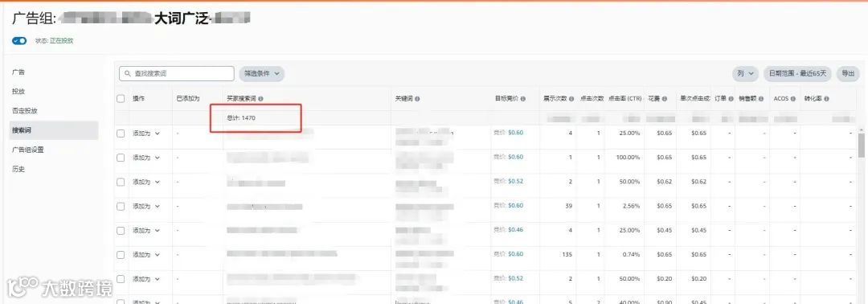Click info icon beside 关键词 header

[x=417, y=99]
